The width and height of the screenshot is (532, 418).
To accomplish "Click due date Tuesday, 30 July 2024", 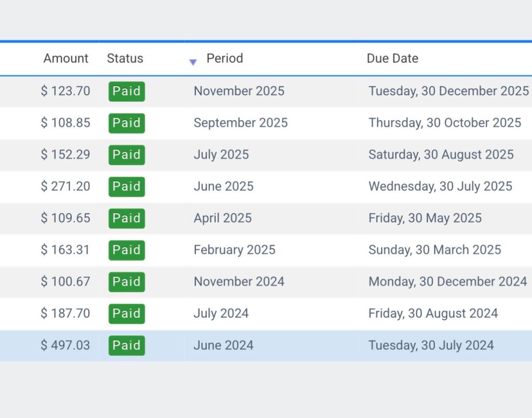I will pos(431,345).
